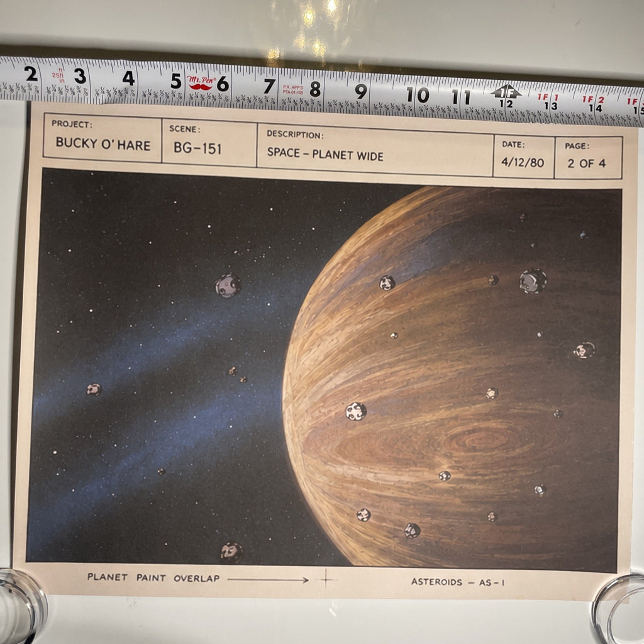Click the "DATE:" field label

coord(513,144)
